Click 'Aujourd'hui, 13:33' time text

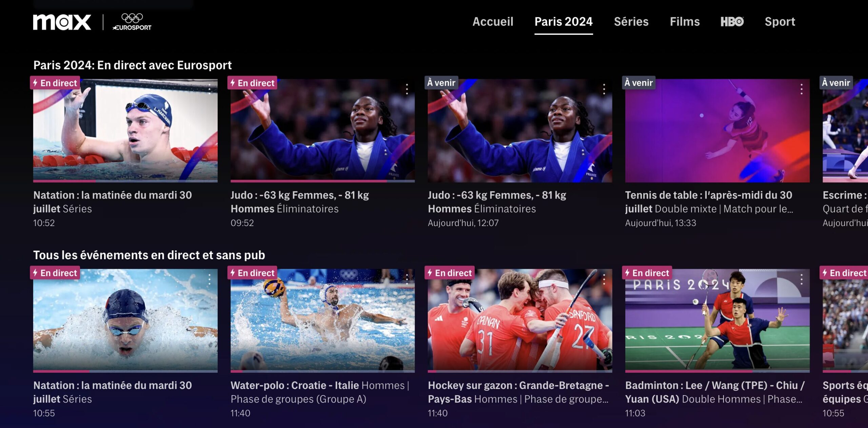[660, 223]
